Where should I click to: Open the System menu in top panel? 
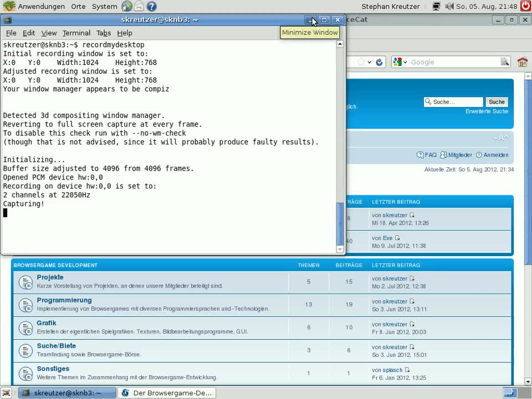104,6
